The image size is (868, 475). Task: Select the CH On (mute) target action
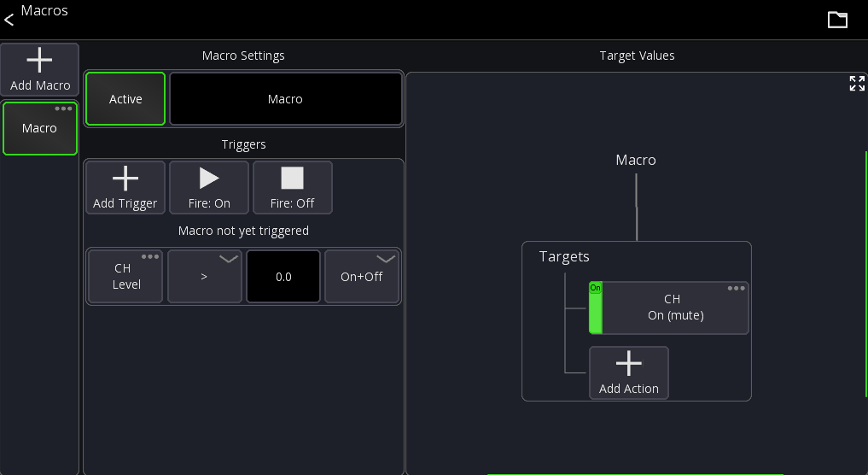[675, 308]
